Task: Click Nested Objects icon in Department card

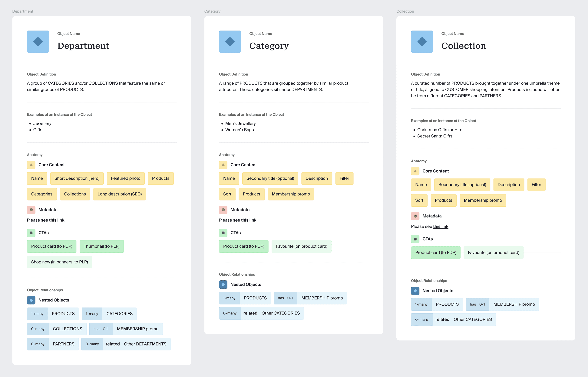Action: 31,300
